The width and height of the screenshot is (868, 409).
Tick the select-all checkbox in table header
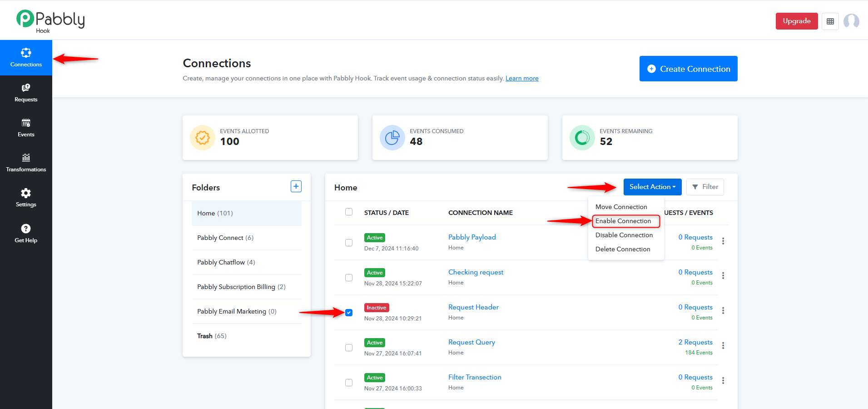click(349, 212)
